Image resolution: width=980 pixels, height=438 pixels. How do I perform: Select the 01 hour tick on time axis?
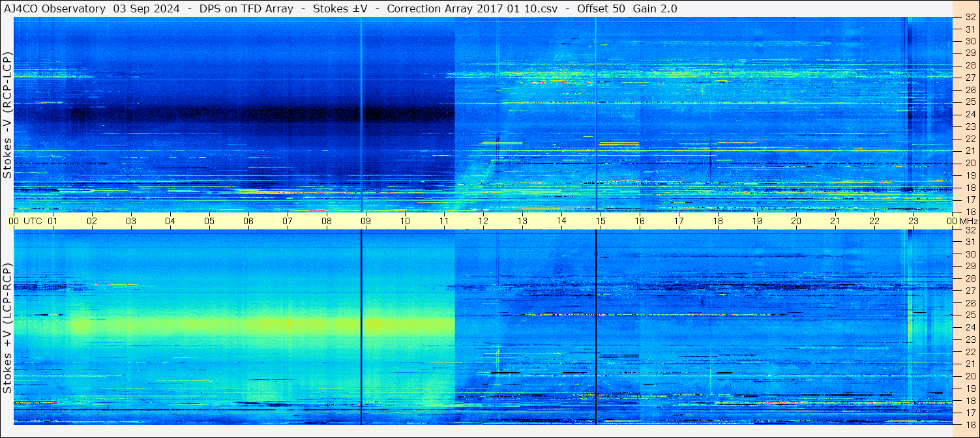click(53, 221)
